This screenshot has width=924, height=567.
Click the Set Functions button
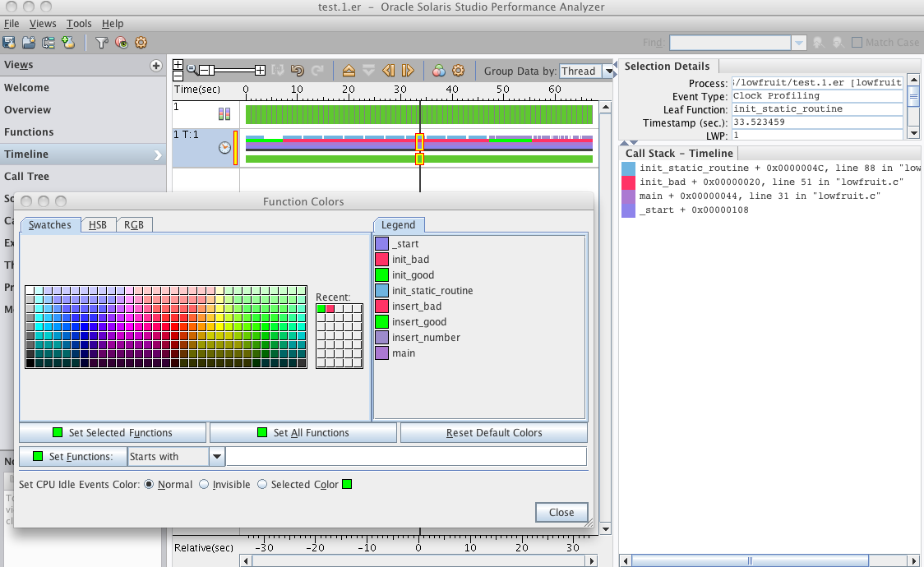(x=73, y=456)
